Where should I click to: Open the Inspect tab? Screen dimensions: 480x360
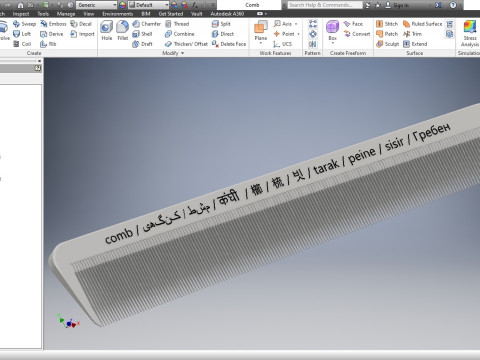tap(21, 14)
